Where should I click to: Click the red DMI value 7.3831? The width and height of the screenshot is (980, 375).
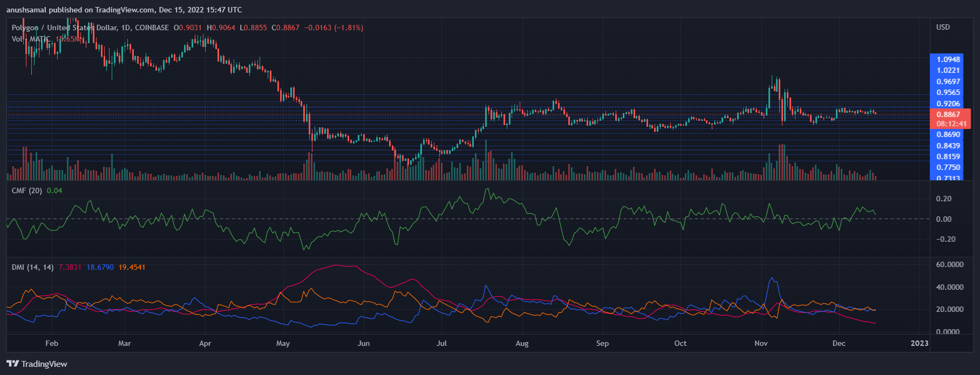[70, 267]
